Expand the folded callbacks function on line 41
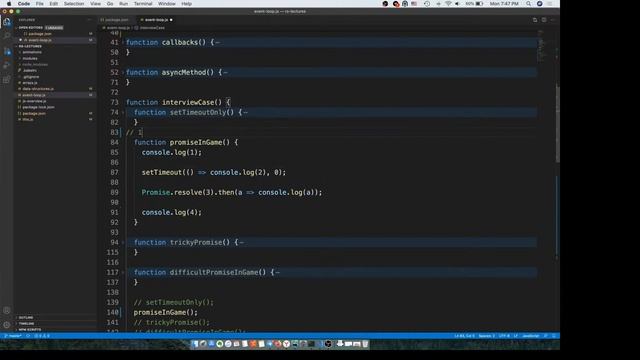Screen dimensions: 640x360 122,42
